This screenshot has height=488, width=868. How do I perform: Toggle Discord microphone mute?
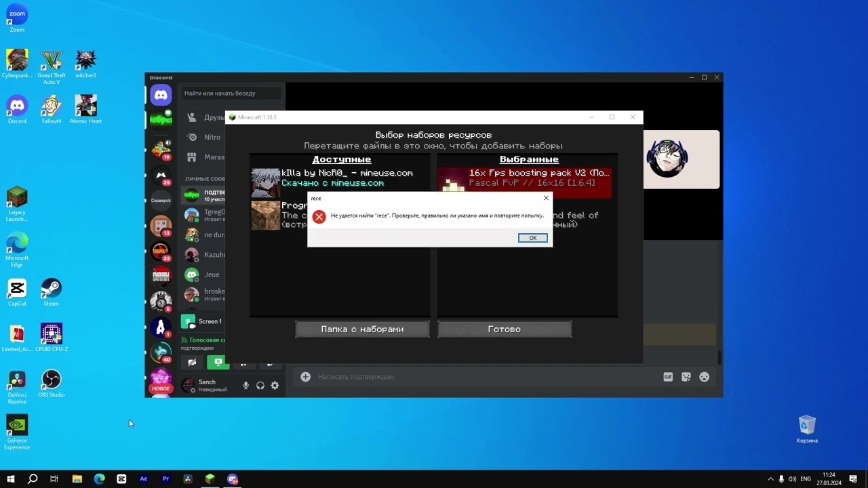click(x=245, y=386)
